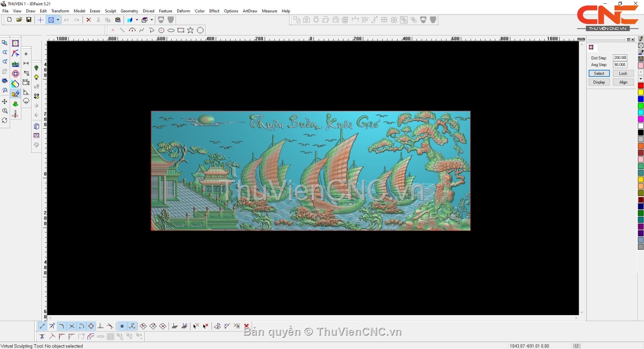The image size is (644, 349).
Task: Open file using the folder icon
Action: (x=19, y=20)
